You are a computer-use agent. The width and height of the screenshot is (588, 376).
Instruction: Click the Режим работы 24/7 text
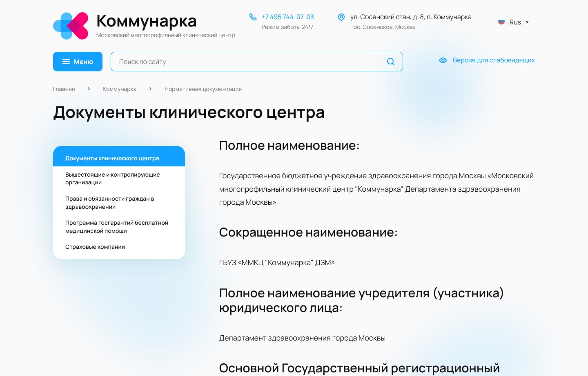tap(287, 27)
